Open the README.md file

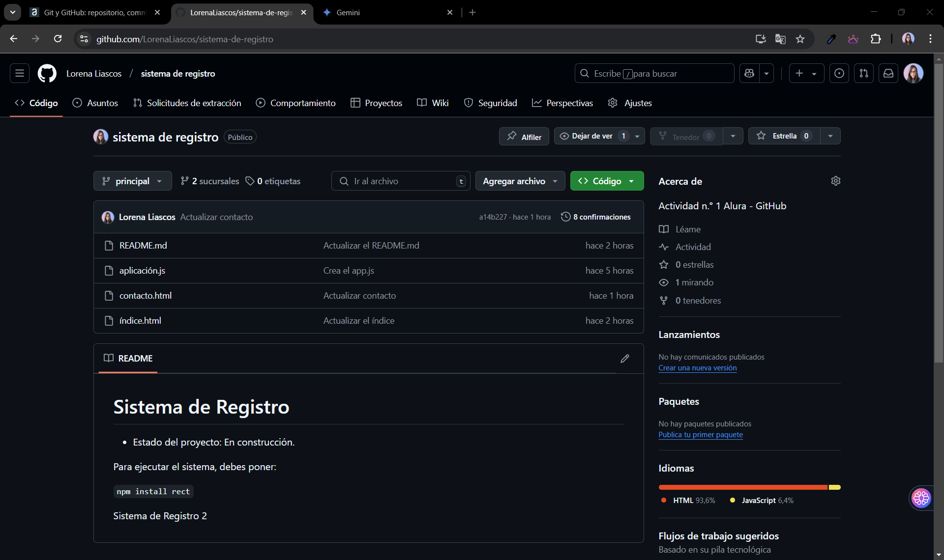tap(143, 245)
